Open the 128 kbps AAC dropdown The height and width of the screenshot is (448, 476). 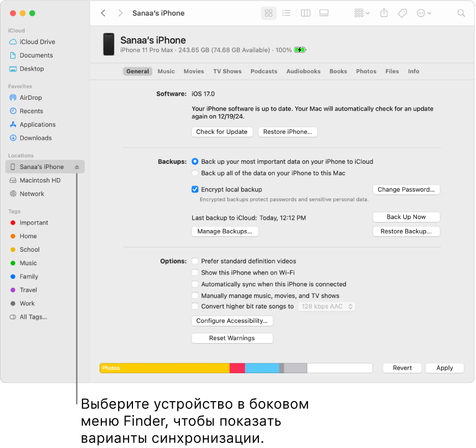pos(326,306)
